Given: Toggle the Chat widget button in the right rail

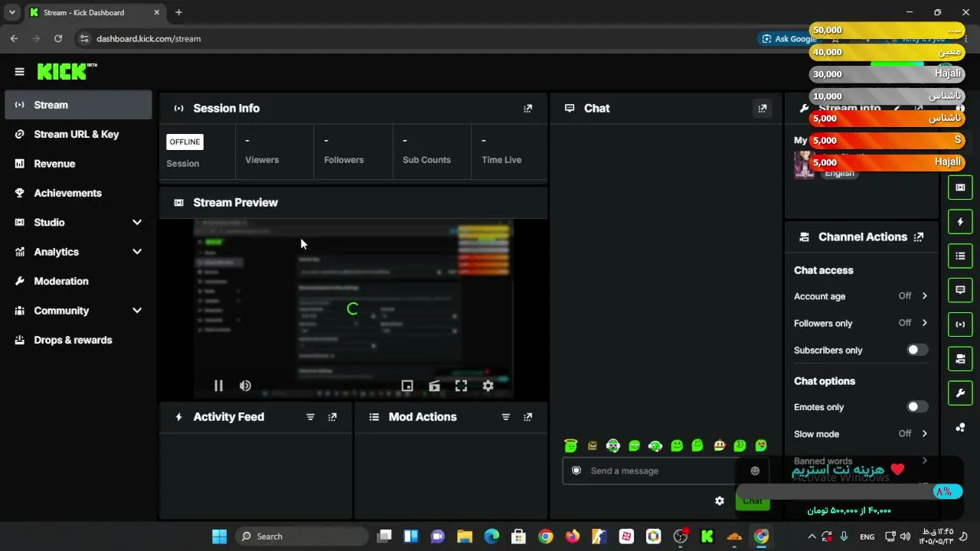Looking at the screenshot, I should tap(960, 290).
